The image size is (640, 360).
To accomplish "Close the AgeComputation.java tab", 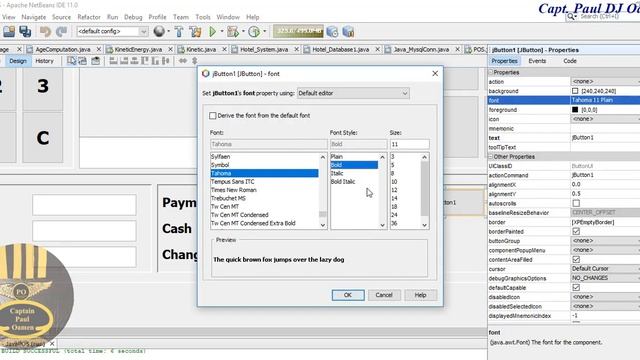I will click(x=99, y=49).
